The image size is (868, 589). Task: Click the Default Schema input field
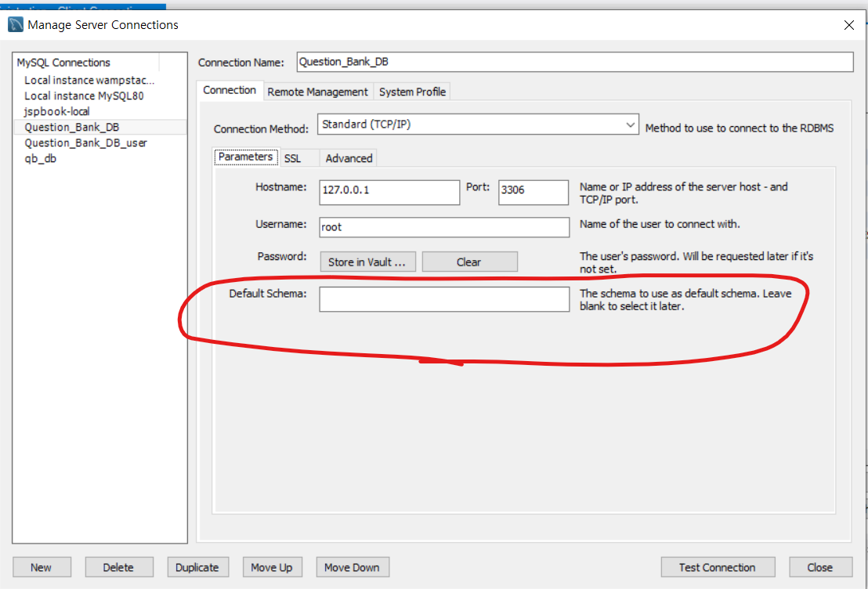pos(444,299)
